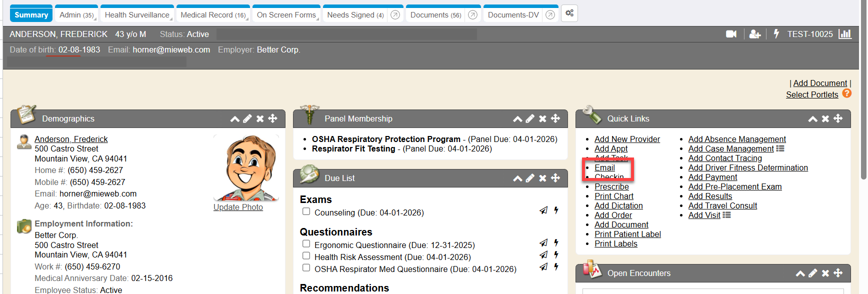The height and width of the screenshot is (294, 868).
Task: Open the bar chart icon beside TEST-10025
Action: [845, 34]
